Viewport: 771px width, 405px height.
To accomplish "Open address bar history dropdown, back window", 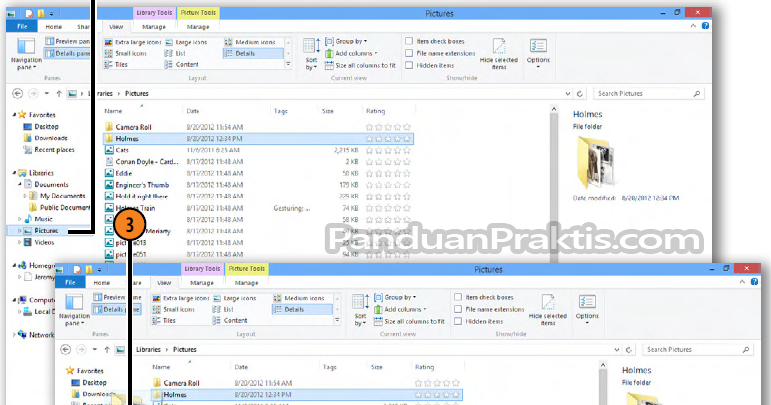I will [x=568, y=93].
